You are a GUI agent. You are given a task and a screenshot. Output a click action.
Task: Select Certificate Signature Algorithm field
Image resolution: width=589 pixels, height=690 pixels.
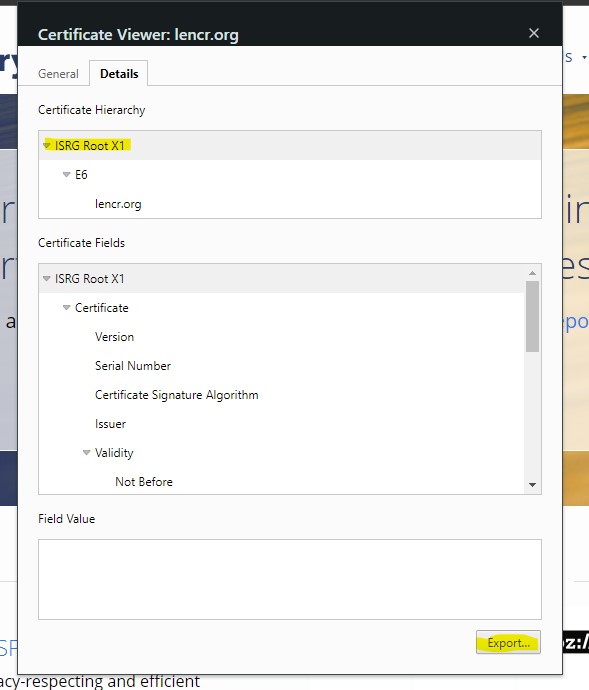tap(177, 395)
